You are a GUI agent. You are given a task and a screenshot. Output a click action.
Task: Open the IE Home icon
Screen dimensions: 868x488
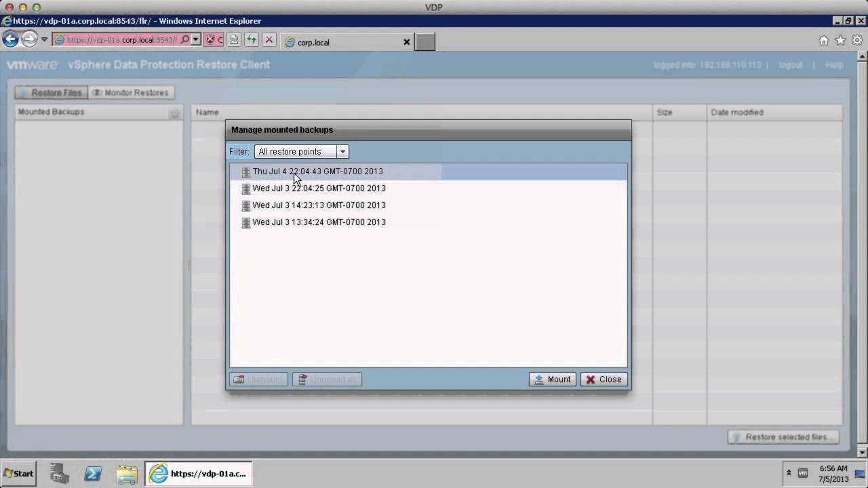point(824,41)
